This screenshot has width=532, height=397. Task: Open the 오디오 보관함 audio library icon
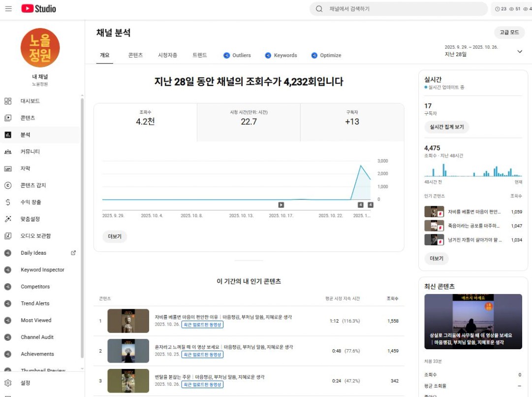click(8, 236)
